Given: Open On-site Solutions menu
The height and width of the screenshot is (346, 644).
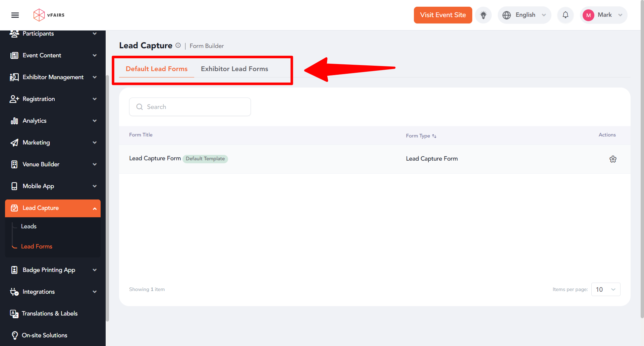Looking at the screenshot, I should 45,335.
